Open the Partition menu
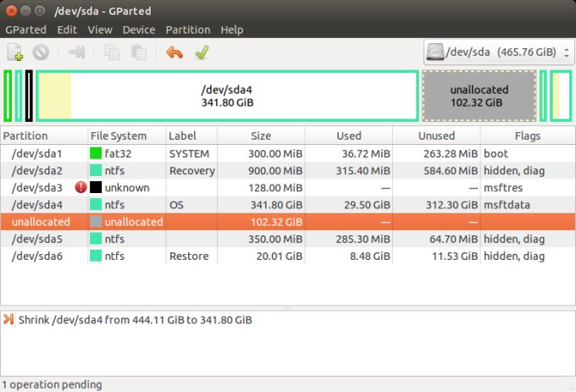 coord(188,30)
